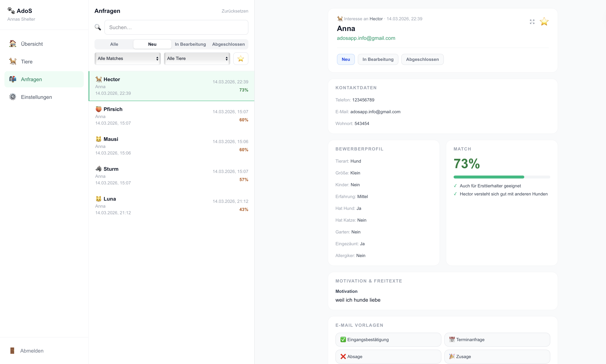This screenshot has height=364, width=606.
Task: Open the Alle Matches dropdown
Action: click(x=127, y=59)
